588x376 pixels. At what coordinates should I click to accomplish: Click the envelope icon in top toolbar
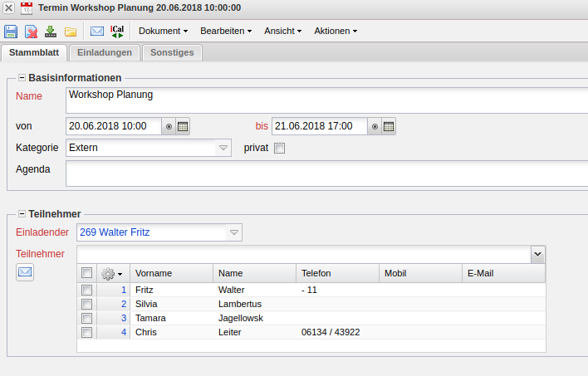tap(97, 32)
